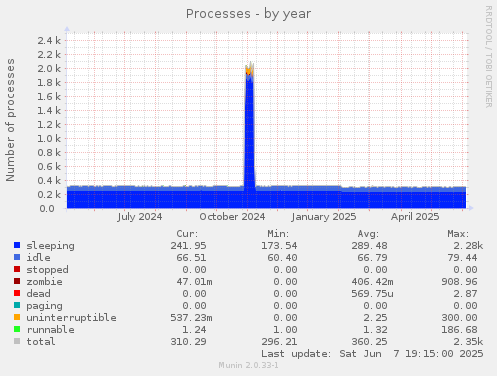Click the '1.0 k' y-axis label
The width and height of the screenshot is (497, 376).
(x=49, y=139)
